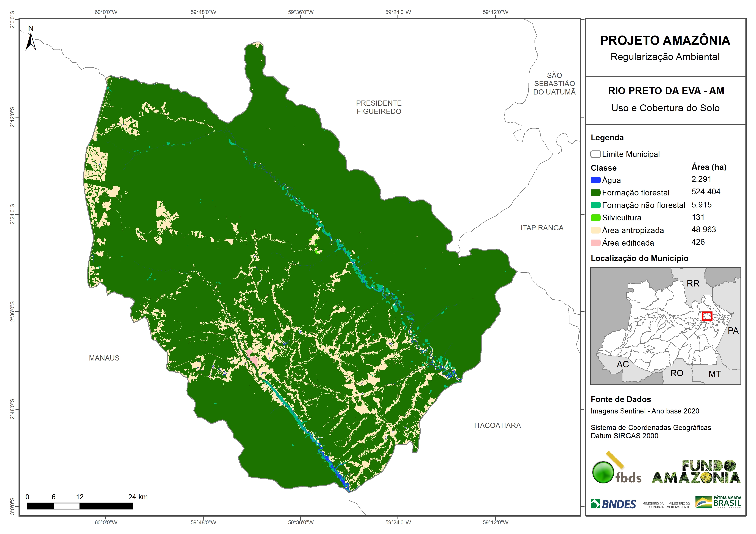The width and height of the screenshot is (756, 534).
Task: Click the BNDES logo
Action: pyautogui.click(x=613, y=504)
